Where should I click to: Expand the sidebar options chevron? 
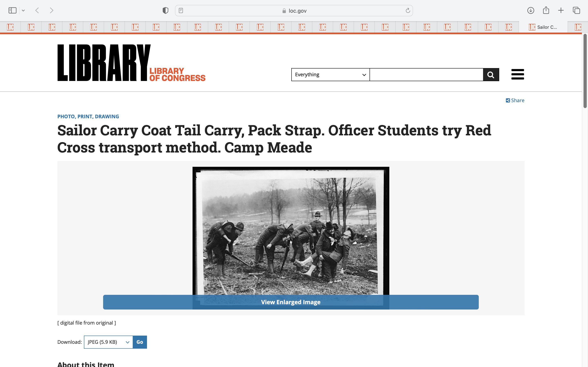(23, 10)
